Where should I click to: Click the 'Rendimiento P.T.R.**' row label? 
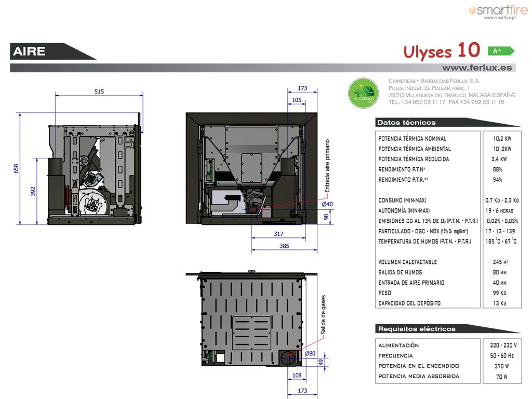coord(403,180)
